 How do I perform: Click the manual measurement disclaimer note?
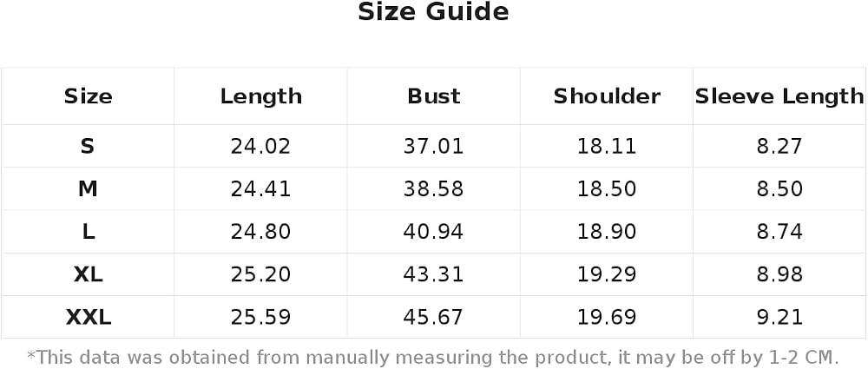click(433, 356)
